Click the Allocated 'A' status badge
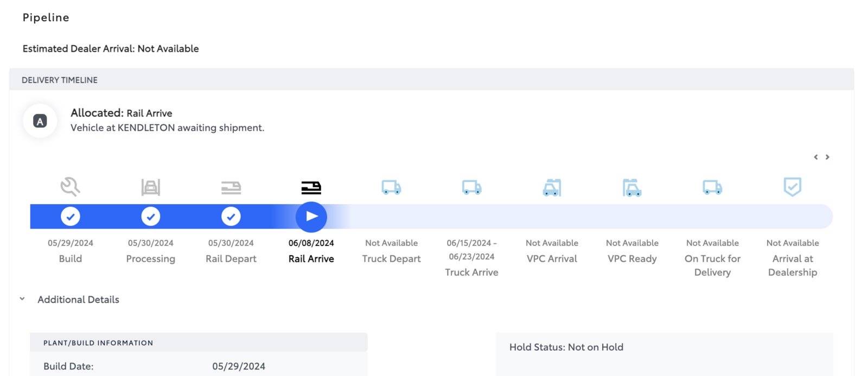 point(40,121)
